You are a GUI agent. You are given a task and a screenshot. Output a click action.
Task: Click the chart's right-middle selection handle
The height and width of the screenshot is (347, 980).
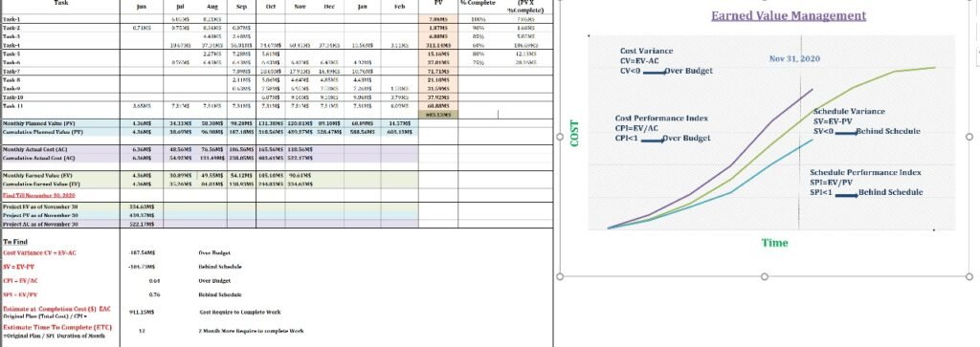coord(969,137)
